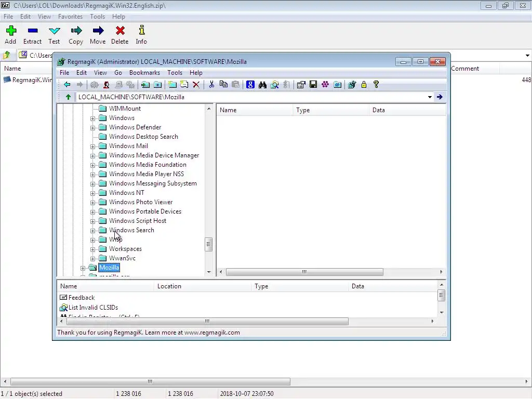Screen dimensions: 532x399
Task: Click the grey forward arrow in RegmagiK toolbar
Action: (79, 85)
